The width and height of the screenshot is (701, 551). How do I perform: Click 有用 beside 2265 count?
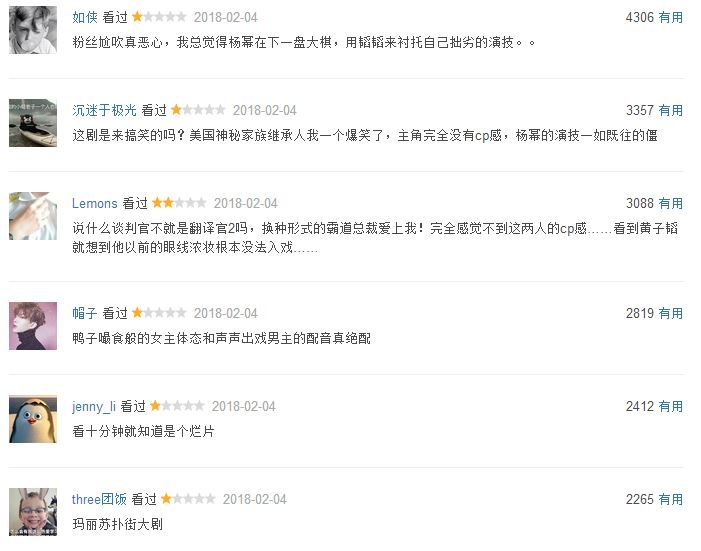click(x=670, y=499)
